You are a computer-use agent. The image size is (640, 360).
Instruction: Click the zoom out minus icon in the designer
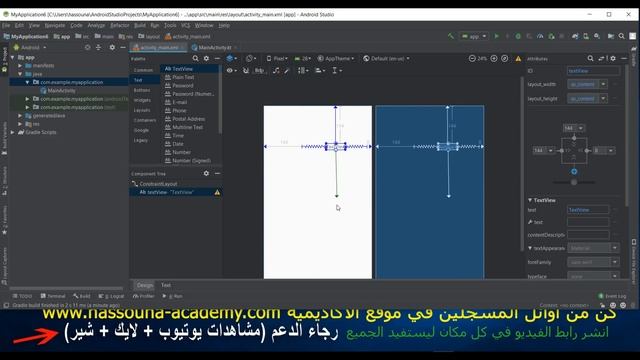point(472,58)
